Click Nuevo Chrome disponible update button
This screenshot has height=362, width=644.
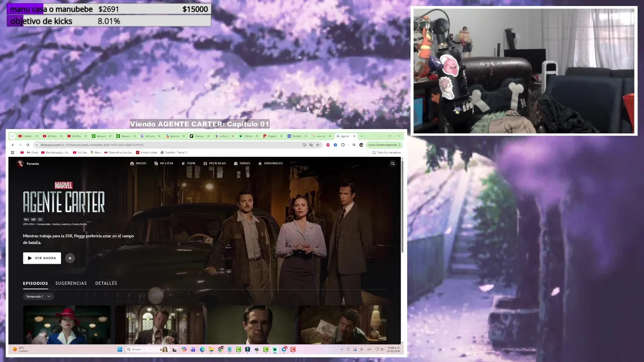(x=384, y=145)
